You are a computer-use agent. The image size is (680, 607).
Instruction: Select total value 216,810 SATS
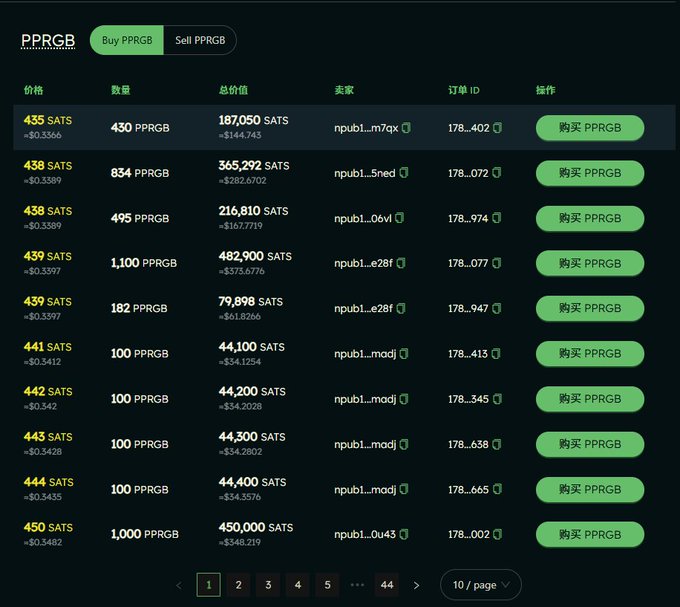[x=253, y=211]
